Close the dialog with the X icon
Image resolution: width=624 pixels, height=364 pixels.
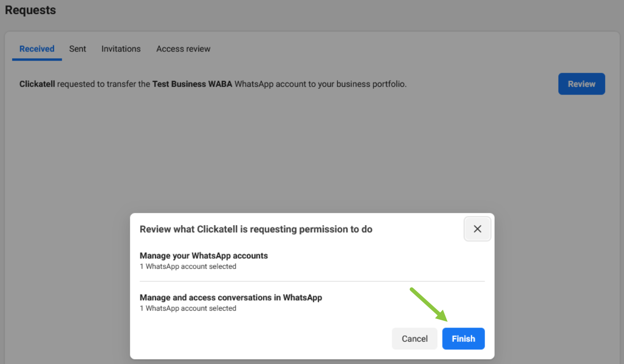click(477, 229)
